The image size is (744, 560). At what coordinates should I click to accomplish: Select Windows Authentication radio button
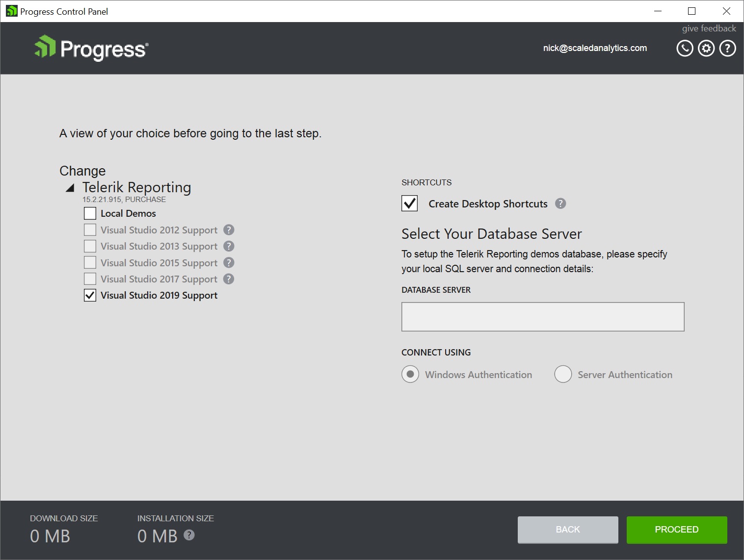pos(410,374)
